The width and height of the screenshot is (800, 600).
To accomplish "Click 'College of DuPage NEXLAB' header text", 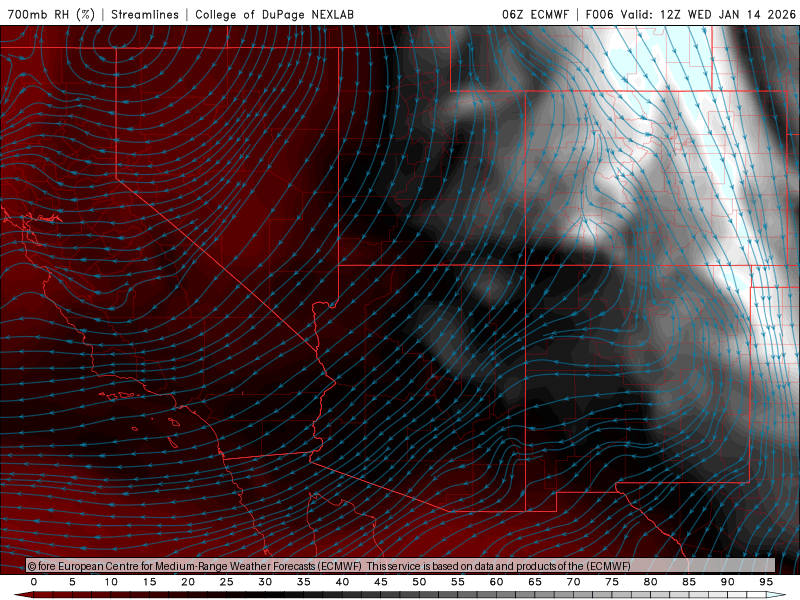I will tap(274, 14).
